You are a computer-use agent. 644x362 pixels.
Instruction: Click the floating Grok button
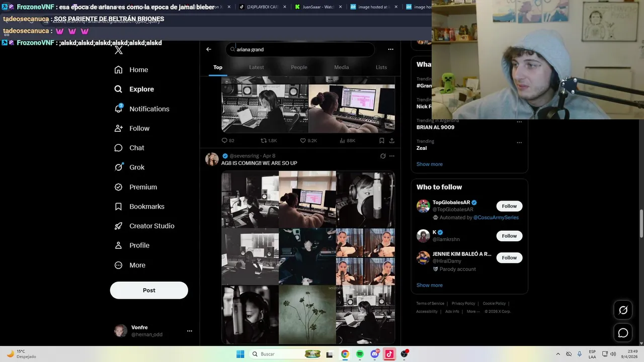tap(623, 310)
